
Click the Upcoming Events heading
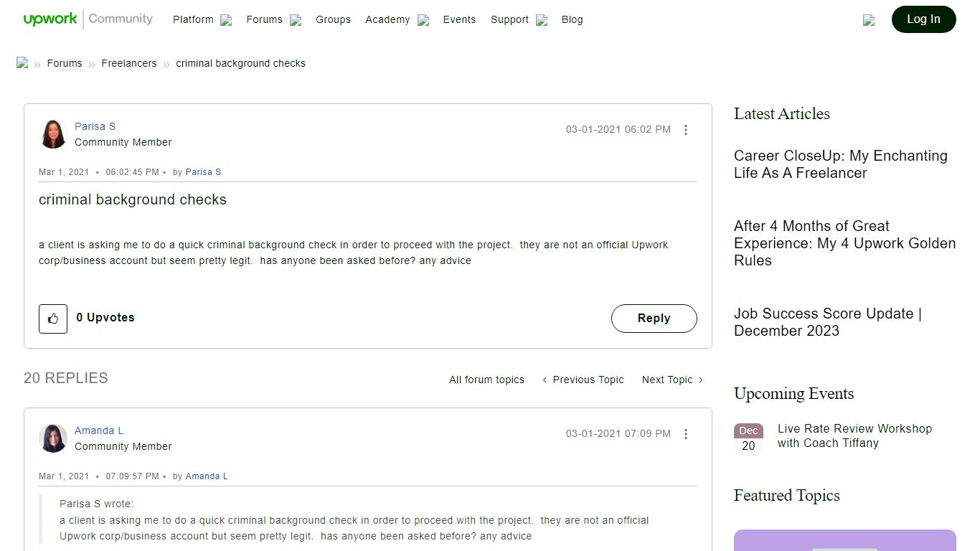[x=794, y=393]
